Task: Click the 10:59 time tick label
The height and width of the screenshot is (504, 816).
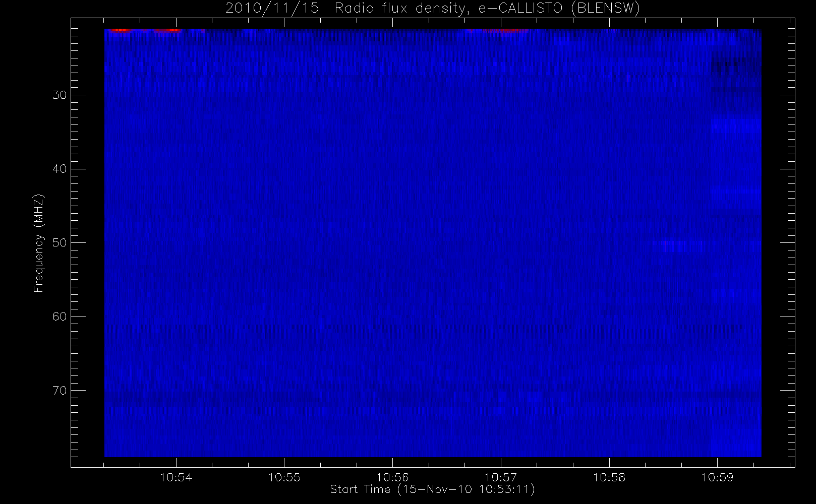Action: coord(718,477)
